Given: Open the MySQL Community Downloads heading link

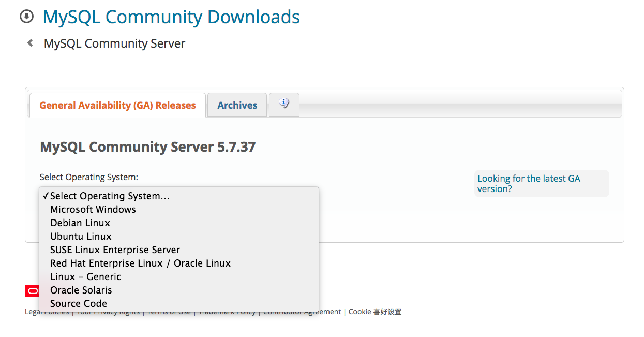Looking at the screenshot, I should pos(171,17).
